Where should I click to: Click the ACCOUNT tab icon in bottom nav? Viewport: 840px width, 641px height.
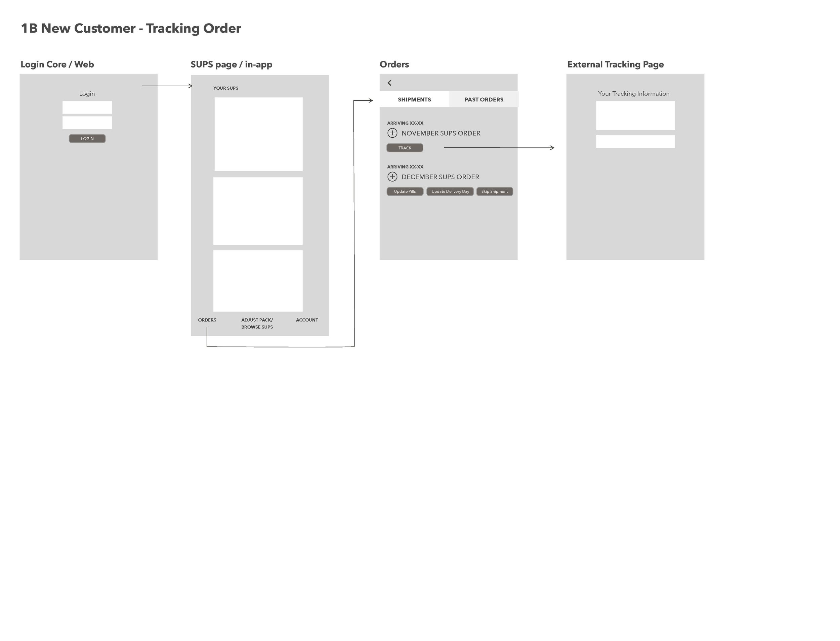[306, 320]
